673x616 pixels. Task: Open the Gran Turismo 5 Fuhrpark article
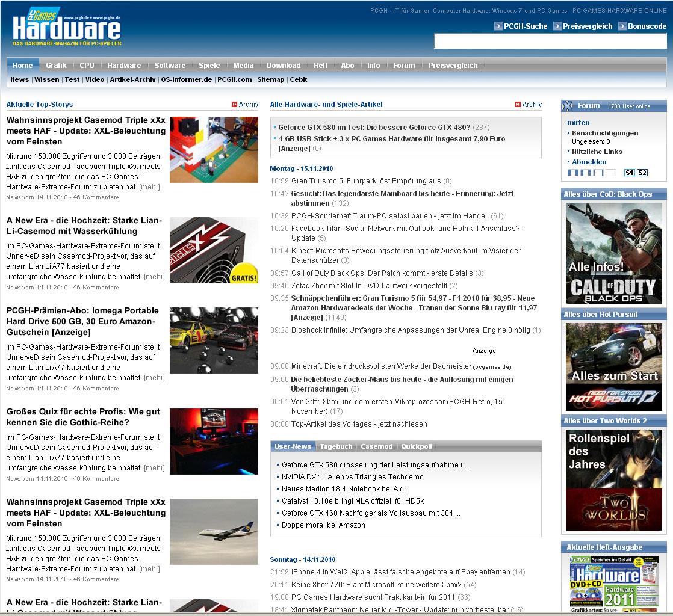pos(365,181)
